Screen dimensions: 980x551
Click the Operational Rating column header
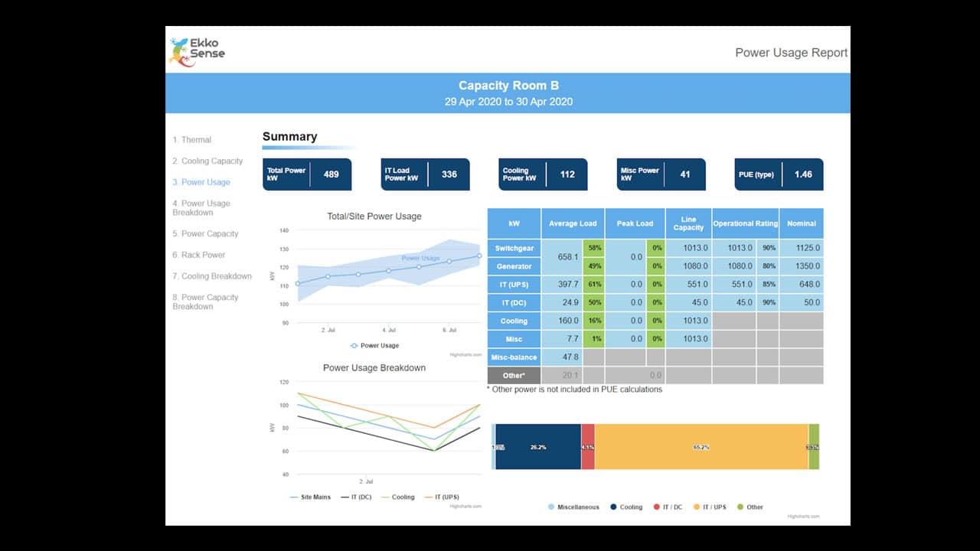[746, 223]
